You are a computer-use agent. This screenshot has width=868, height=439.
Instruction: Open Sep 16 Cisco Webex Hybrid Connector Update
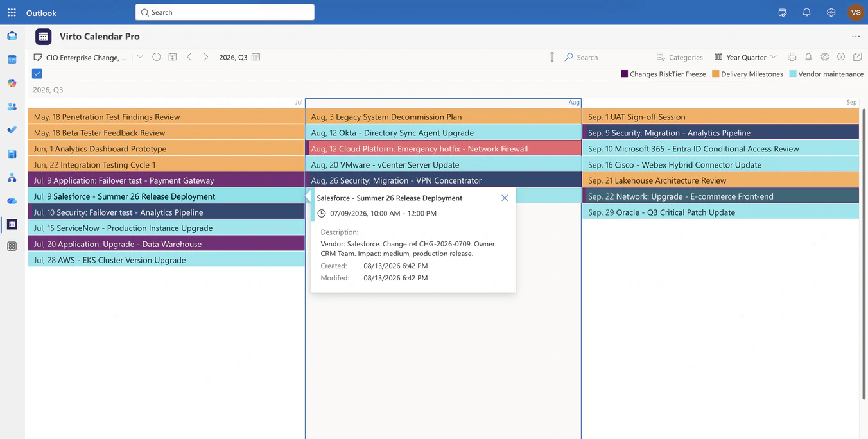tap(720, 164)
